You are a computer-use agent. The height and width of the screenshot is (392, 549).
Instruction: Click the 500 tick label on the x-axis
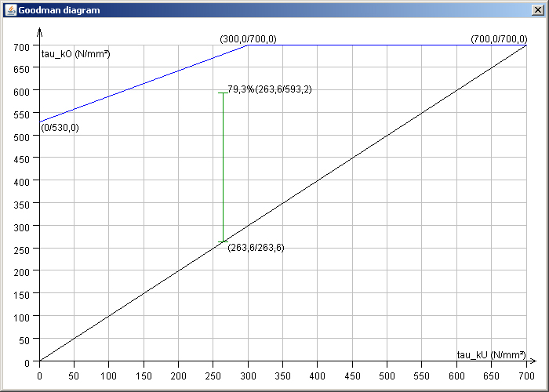pos(387,376)
